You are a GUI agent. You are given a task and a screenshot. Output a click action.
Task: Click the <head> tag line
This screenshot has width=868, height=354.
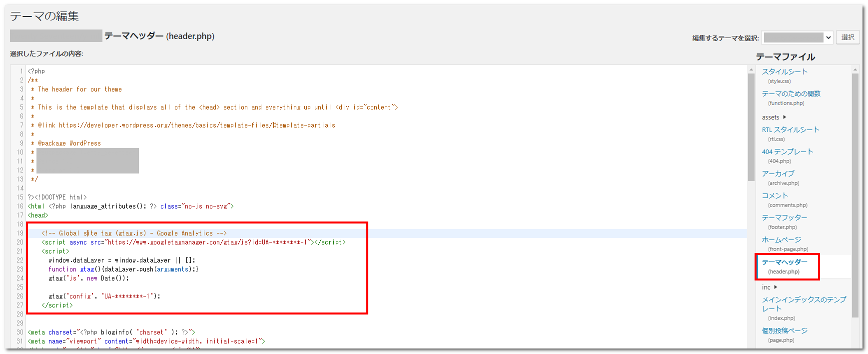(38, 215)
